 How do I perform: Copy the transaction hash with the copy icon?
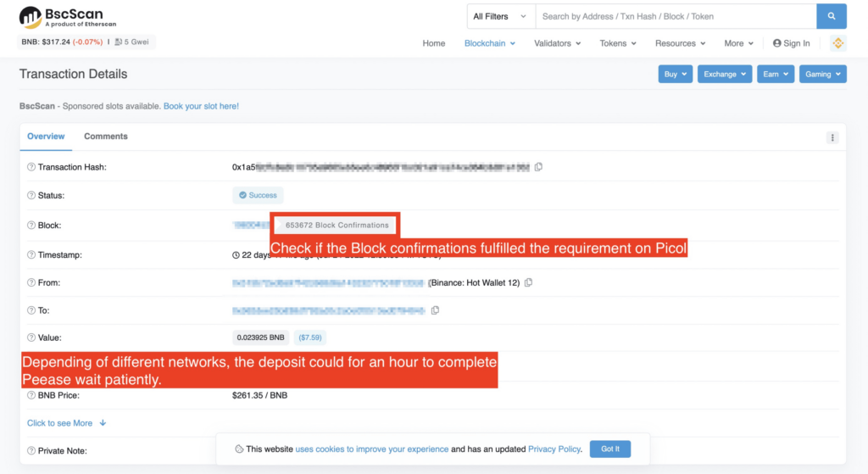click(538, 167)
